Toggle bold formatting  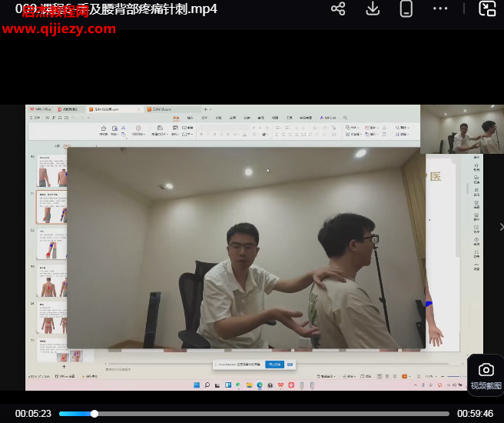pyautogui.click(x=201, y=134)
